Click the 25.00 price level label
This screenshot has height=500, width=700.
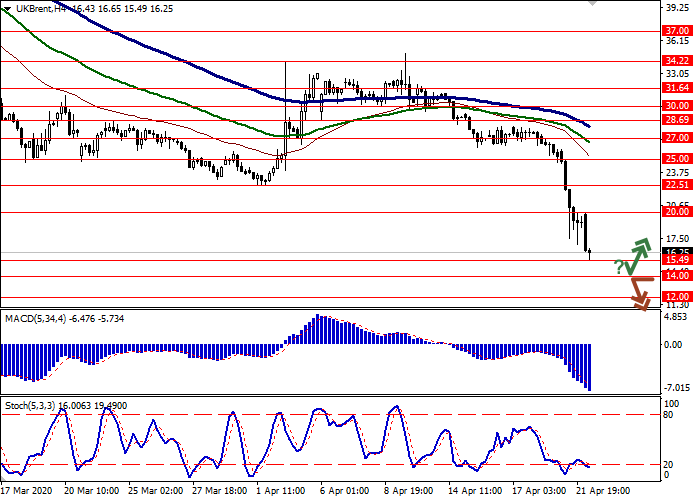(676, 159)
